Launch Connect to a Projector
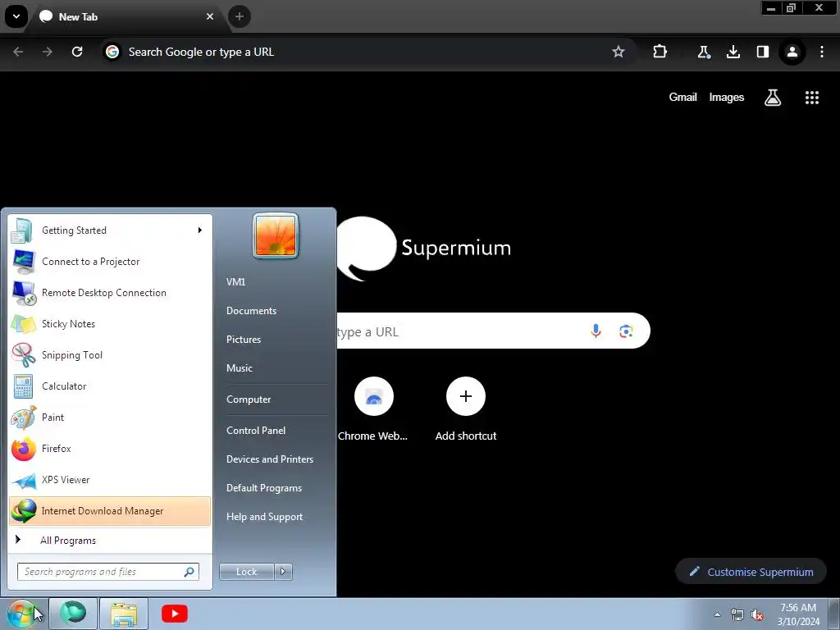This screenshot has height=630, width=840. point(110,262)
